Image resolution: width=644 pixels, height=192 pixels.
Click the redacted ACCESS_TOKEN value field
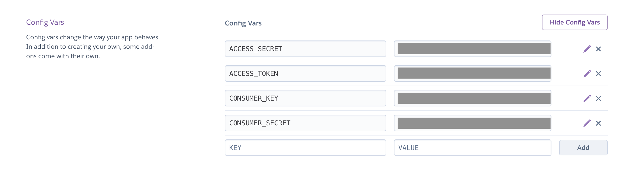coord(472,74)
